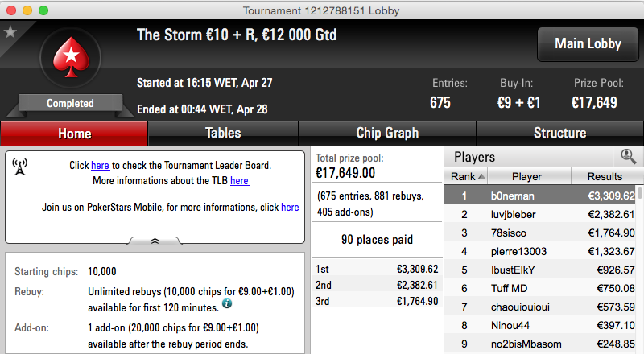Click the PokerStars red spade logo
This screenshot has width=644, height=354.
pyautogui.click(x=71, y=57)
